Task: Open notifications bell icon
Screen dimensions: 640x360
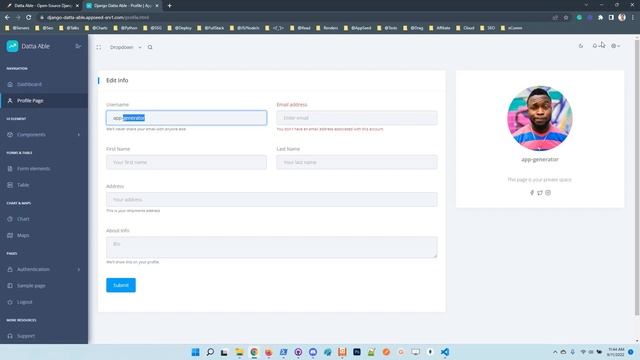Action: 595,46
